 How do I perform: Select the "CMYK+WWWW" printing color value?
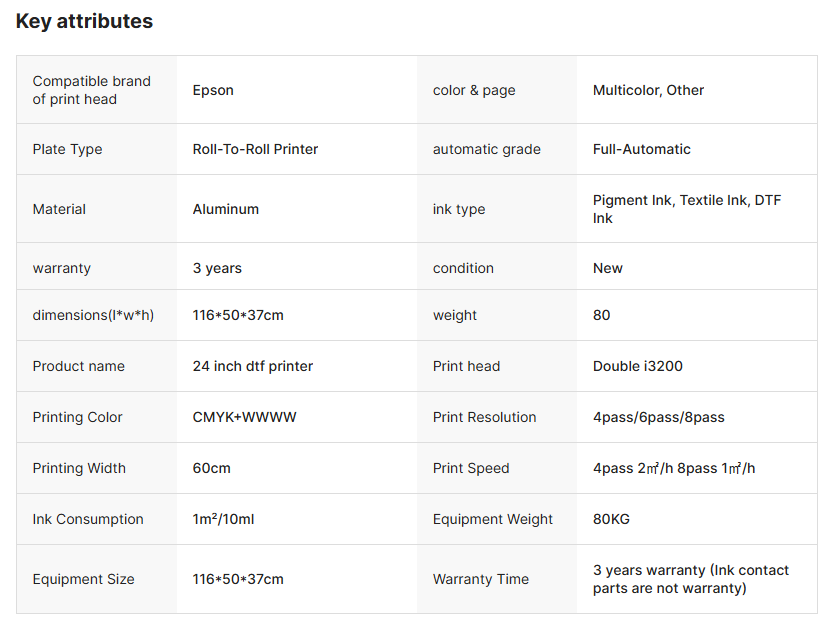click(x=244, y=417)
